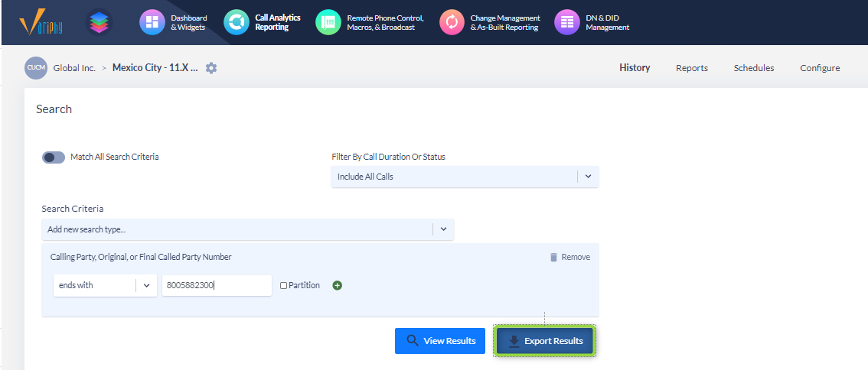Open the cluster settings gear icon
The height and width of the screenshot is (370, 868).
(x=211, y=68)
